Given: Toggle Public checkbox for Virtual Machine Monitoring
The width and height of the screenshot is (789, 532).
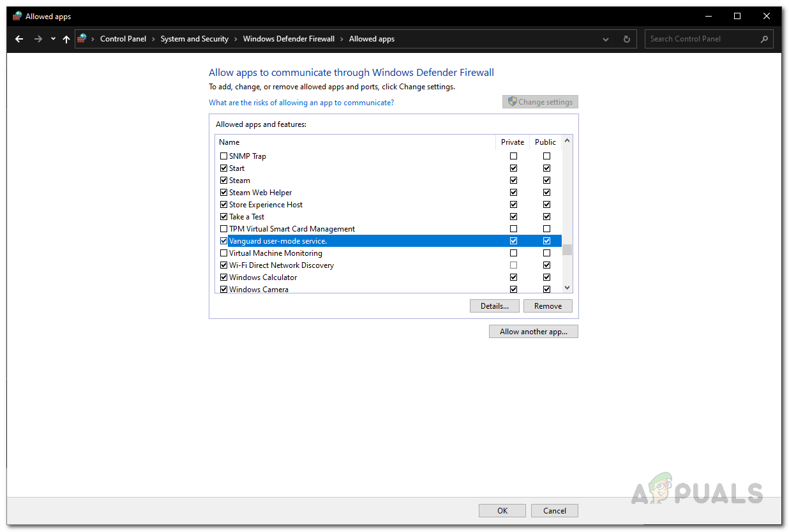Looking at the screenshot, I should (x=546, y=253).
